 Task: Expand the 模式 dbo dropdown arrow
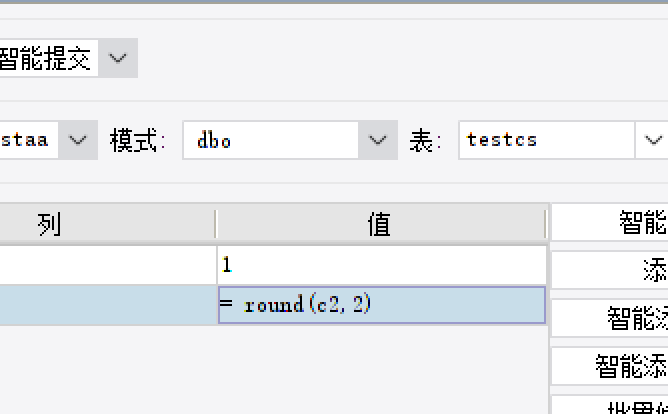[377, 140]
